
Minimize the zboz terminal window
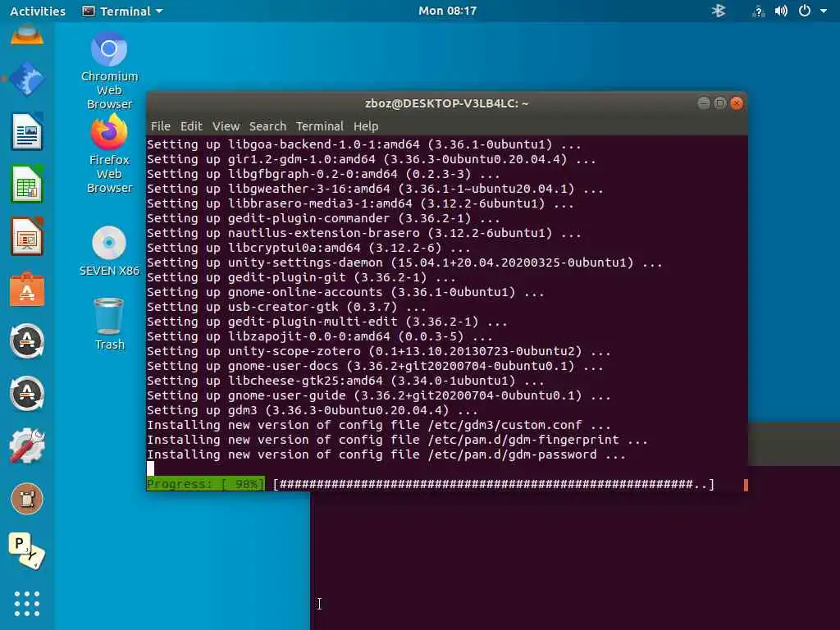click(x=704, y=103)
